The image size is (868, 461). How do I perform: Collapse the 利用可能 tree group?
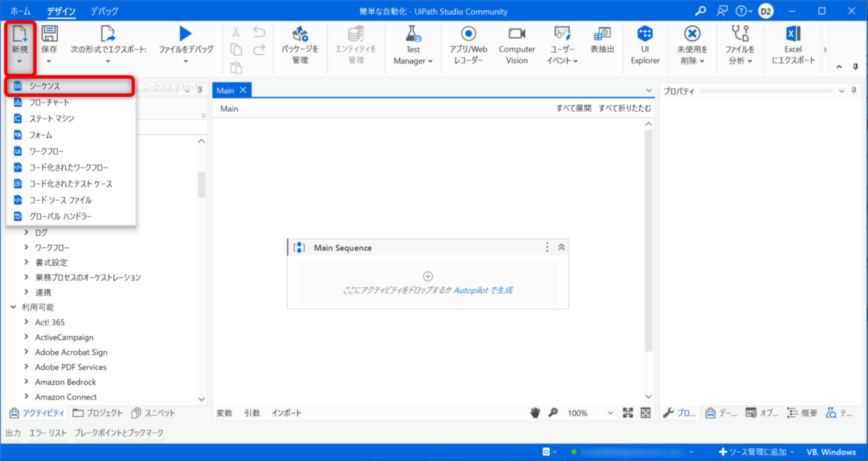click(13, 307)
